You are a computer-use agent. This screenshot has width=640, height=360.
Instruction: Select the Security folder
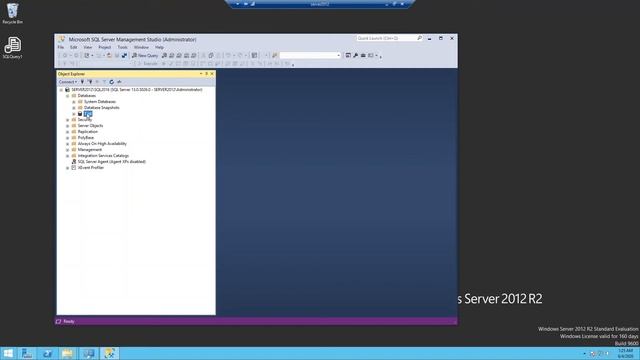click(84, 120)
